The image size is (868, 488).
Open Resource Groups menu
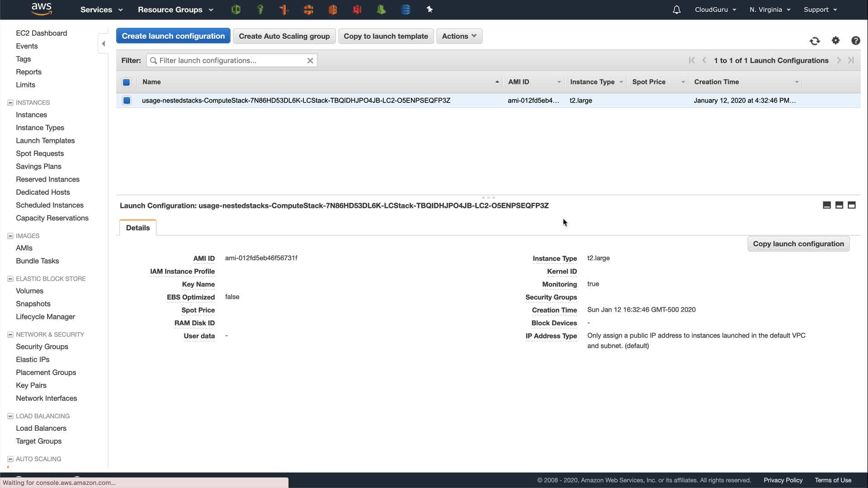tap(175, 10)
